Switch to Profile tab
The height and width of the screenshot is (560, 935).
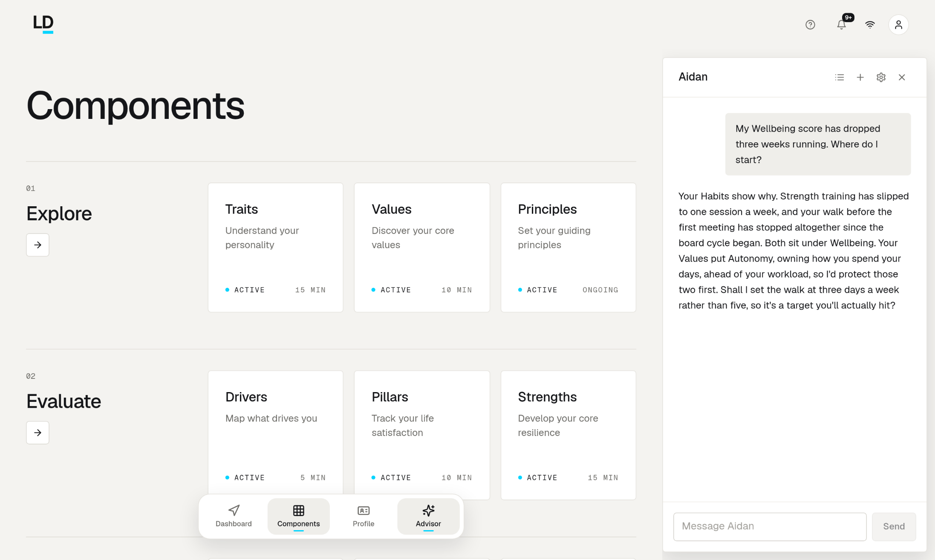pyautogui.click(x=364, y=516)
